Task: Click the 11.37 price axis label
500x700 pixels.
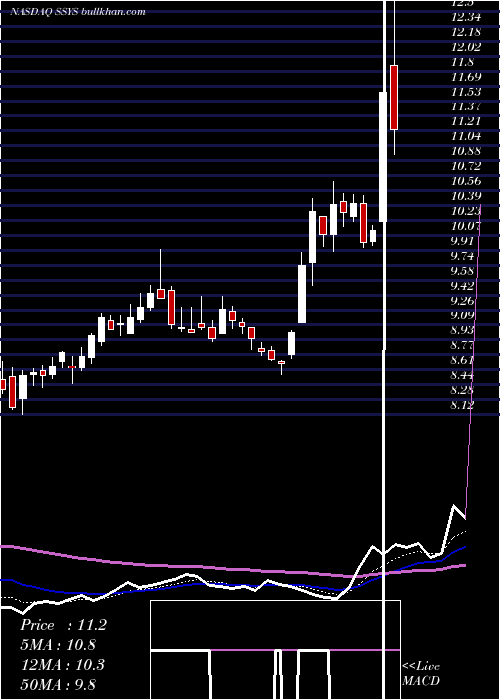Action: click(x=466, y=106)
